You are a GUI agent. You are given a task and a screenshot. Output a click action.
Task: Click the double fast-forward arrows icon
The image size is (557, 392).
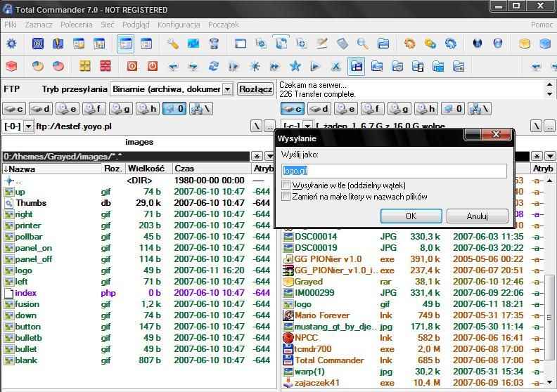click(x=274, y=66)
